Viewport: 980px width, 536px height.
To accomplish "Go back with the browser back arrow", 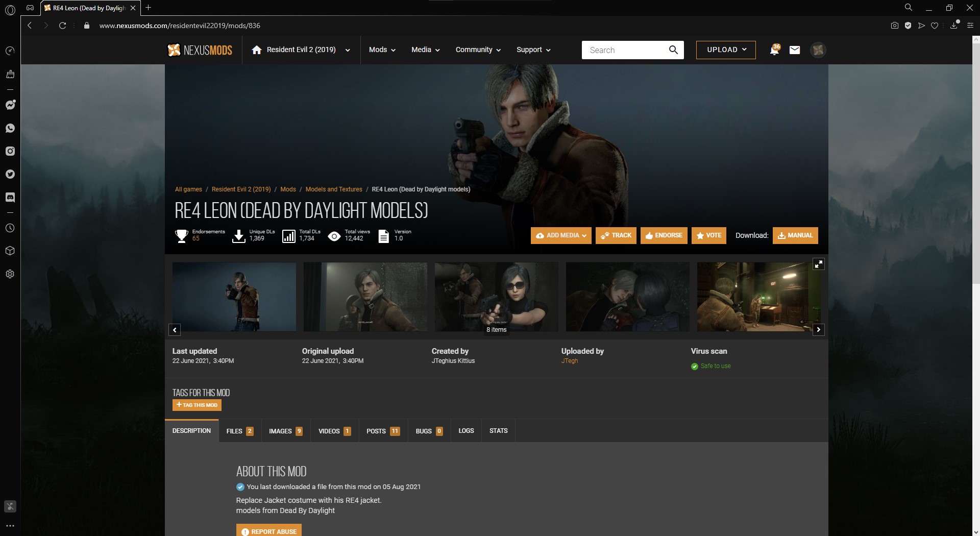I will (x=30, y=26).
